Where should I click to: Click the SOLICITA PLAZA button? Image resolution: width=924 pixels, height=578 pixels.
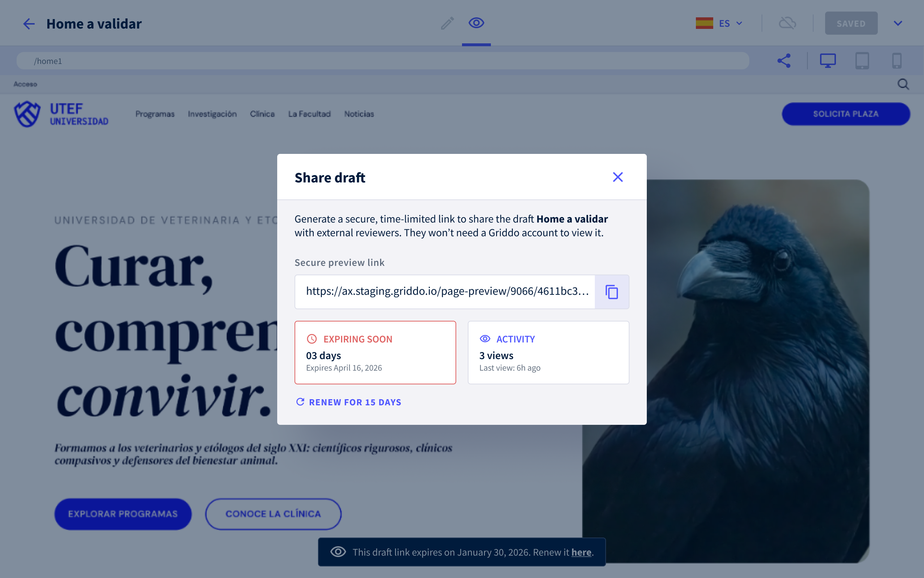[846, 114]
